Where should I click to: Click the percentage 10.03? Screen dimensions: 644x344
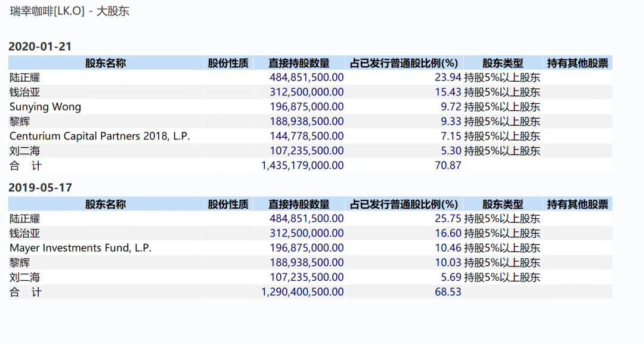point(448,263)
